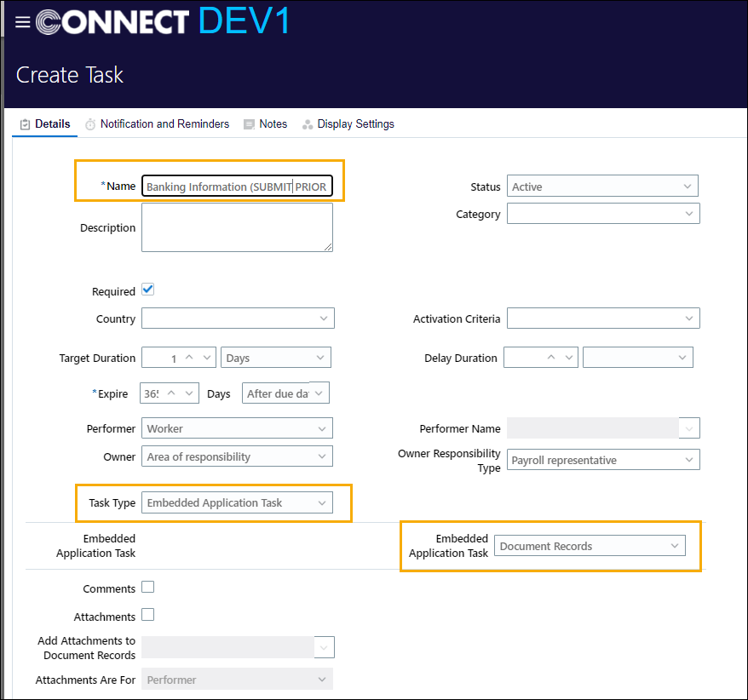Open the Notes tab
748x700 pixels.
click(x=265, y=124)
